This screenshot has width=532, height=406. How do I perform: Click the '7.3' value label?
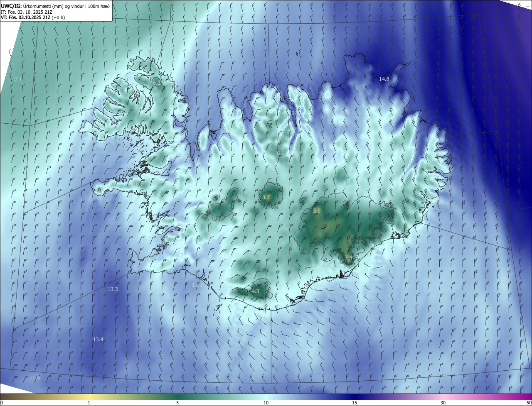click(18, 79)
